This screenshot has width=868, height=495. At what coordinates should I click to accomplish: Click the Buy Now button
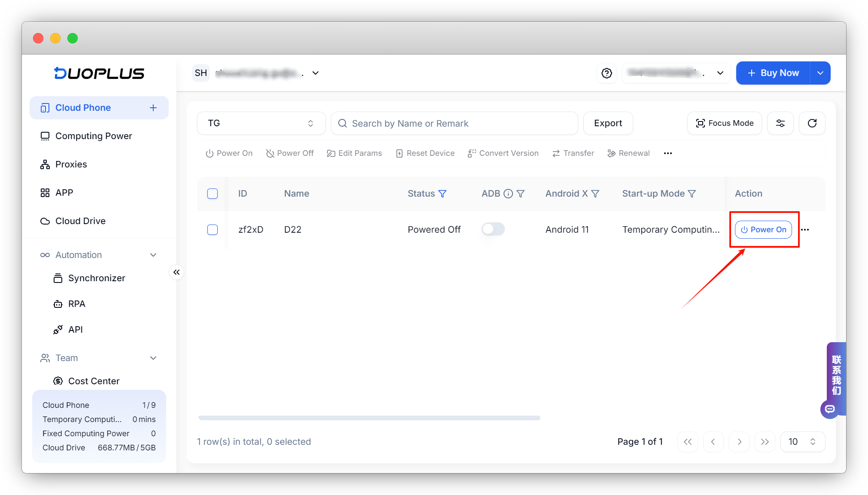click(773, 73)
